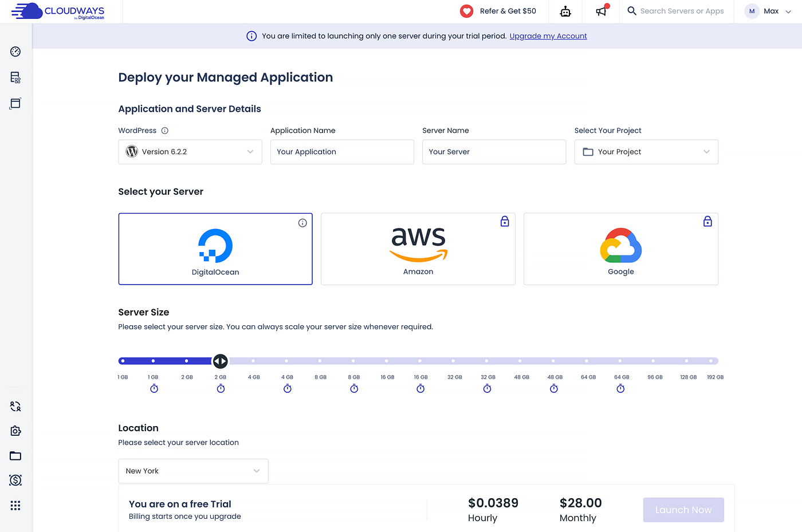Click the timer icon under 32 GB
Screen dimensions: 802x532
pos(487,388)
